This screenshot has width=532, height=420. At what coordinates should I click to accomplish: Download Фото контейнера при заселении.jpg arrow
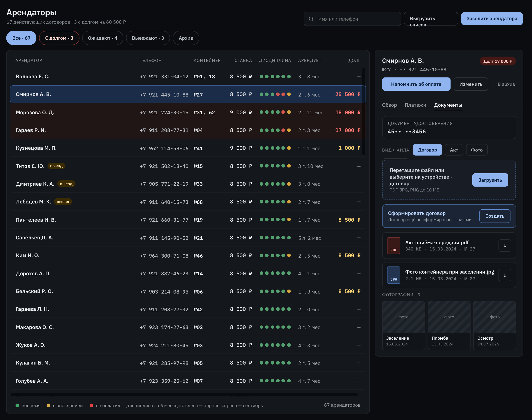coord(505,275)
